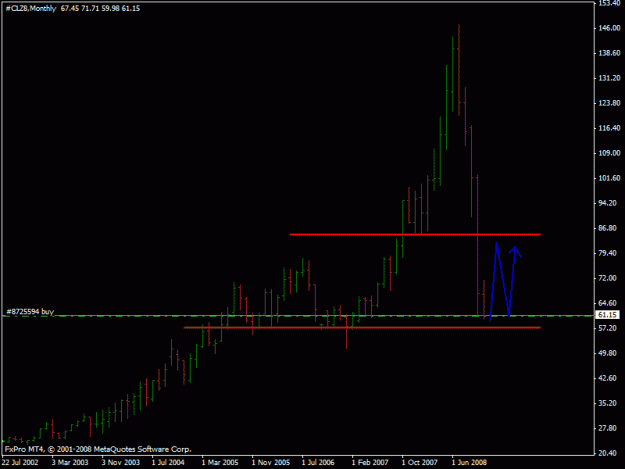Click the 49.80 price scale label
This screenshot has height=469, width=625.
[x=609, y=353]
